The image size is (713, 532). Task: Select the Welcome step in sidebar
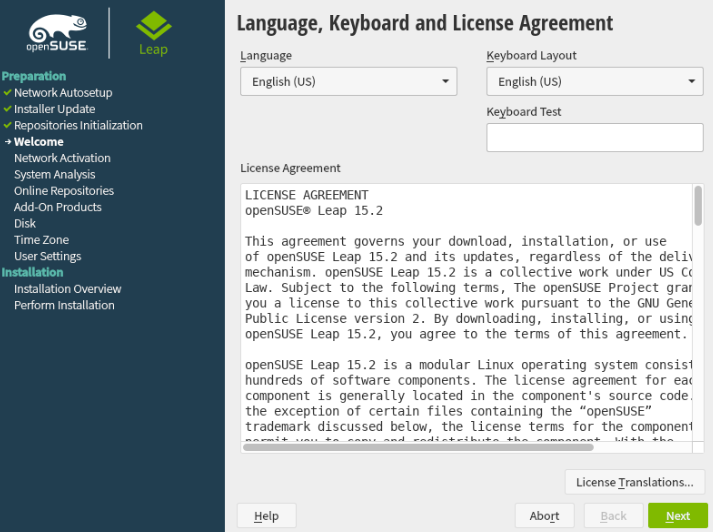[39, 141]
